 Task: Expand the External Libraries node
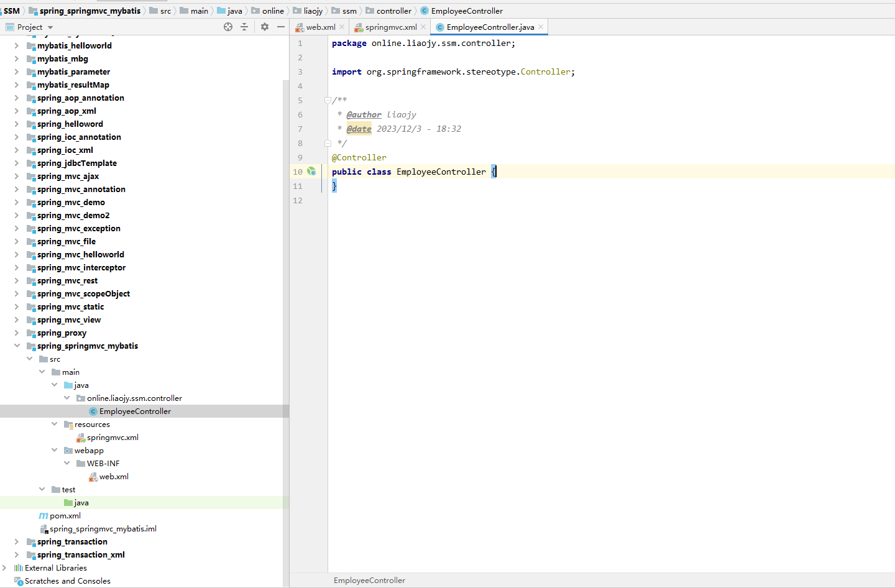(x=4, y=567)
